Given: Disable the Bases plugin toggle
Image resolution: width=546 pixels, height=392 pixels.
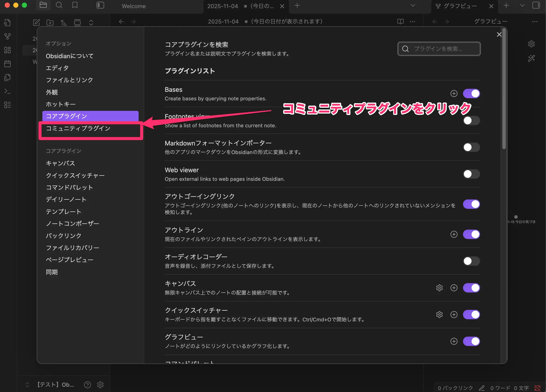Looking at the screenshot, I should tap(471, 94).
